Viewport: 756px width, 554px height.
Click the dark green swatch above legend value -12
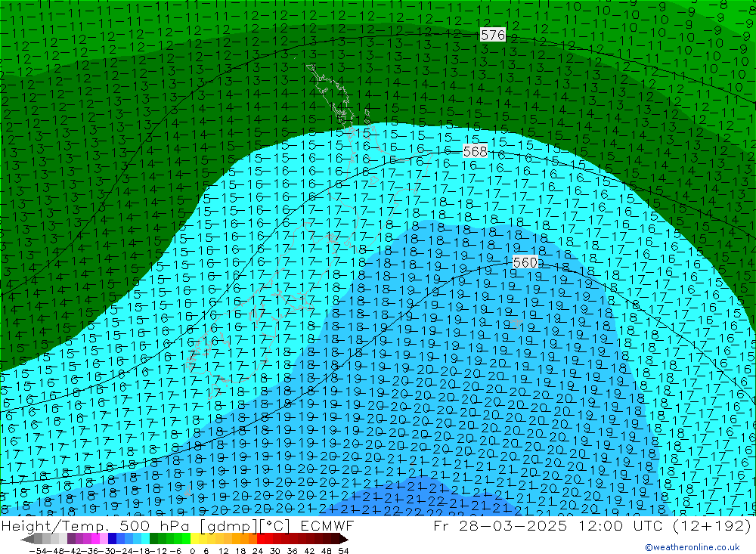(153, 539)
